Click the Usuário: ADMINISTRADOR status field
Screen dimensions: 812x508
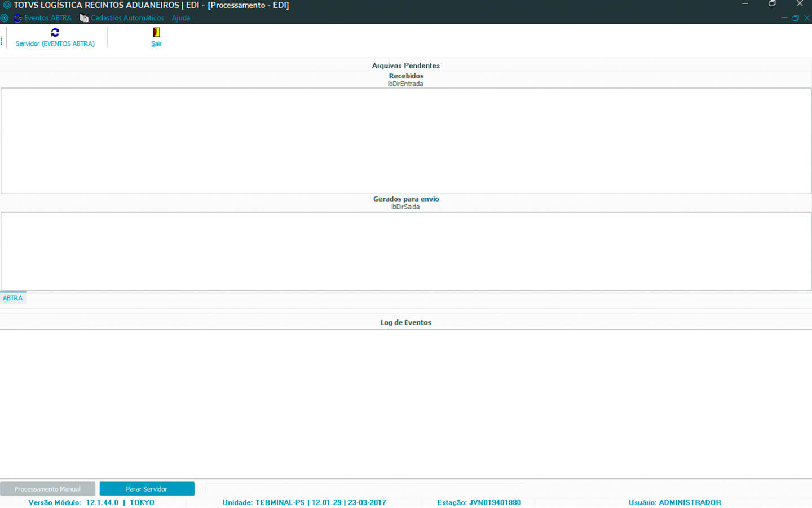674,502
